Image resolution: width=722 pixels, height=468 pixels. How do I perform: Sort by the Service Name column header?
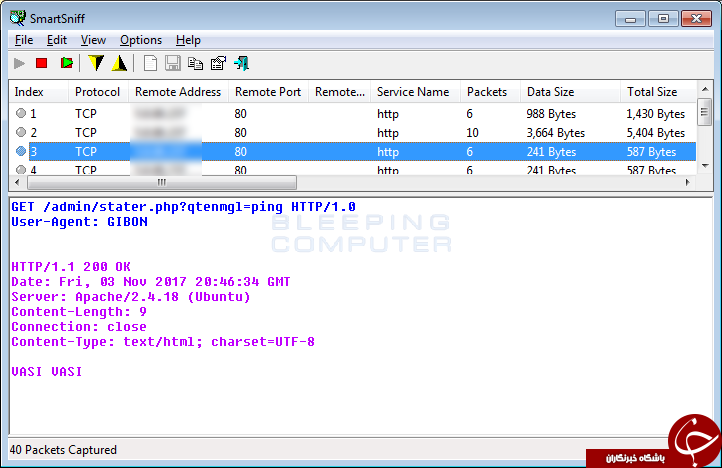point(413,92)
